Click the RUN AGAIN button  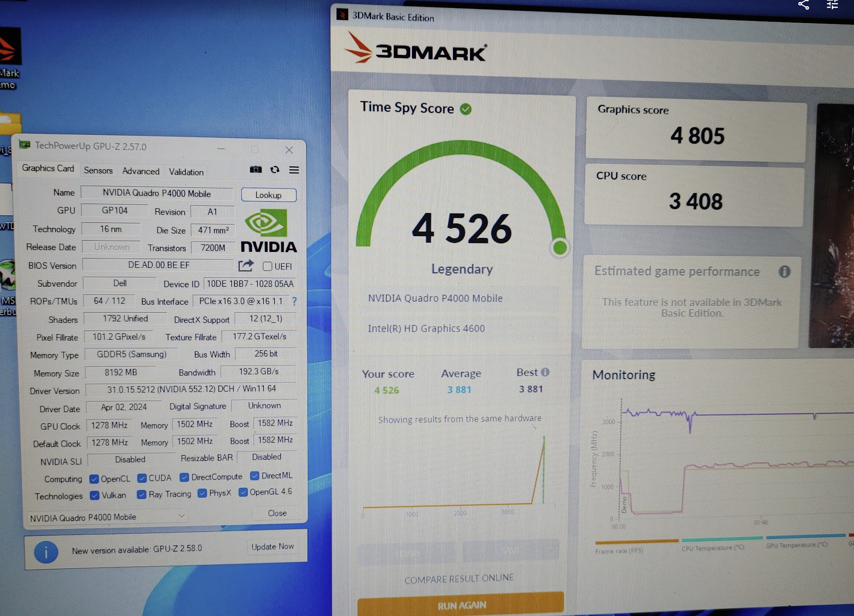461,605
